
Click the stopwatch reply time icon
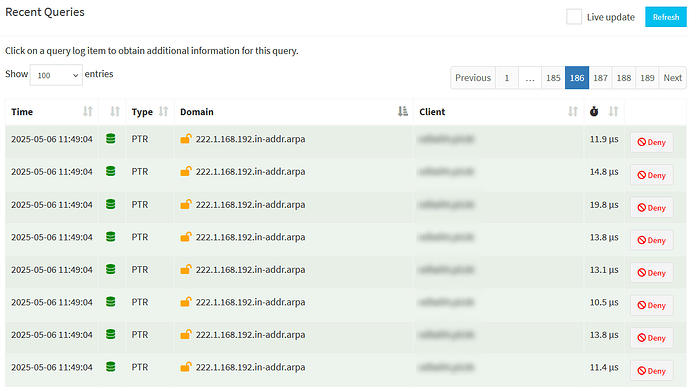click(594, 112)
